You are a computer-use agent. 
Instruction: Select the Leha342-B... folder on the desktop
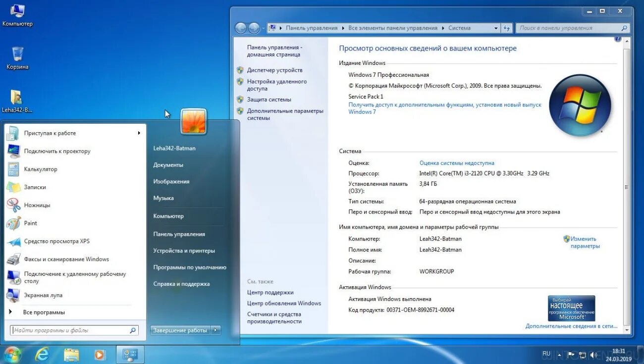click(17, 101)
